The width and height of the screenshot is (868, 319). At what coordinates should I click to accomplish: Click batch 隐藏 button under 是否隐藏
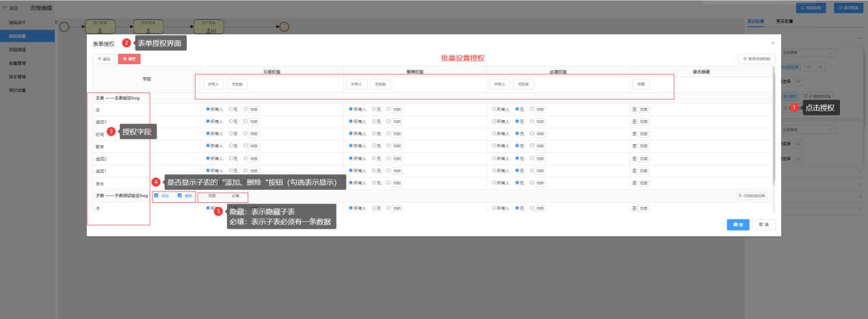pos(641,84)
